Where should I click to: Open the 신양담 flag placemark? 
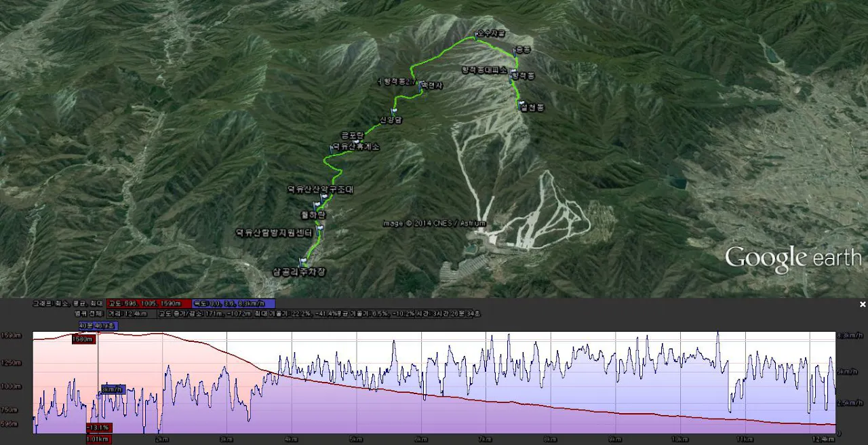393,111
